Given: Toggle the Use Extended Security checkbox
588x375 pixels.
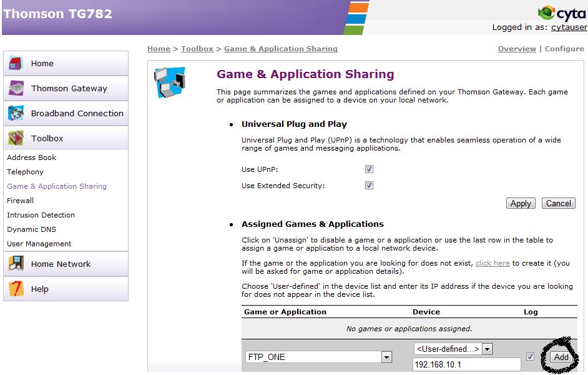Looking at the screenshot, I should 369,185.
